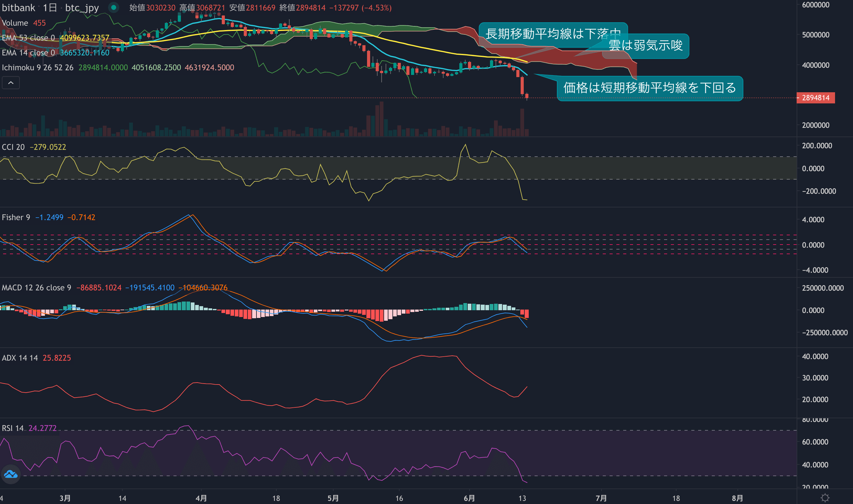Click the green market status dot
853x504 pixels.
point(114,7)
